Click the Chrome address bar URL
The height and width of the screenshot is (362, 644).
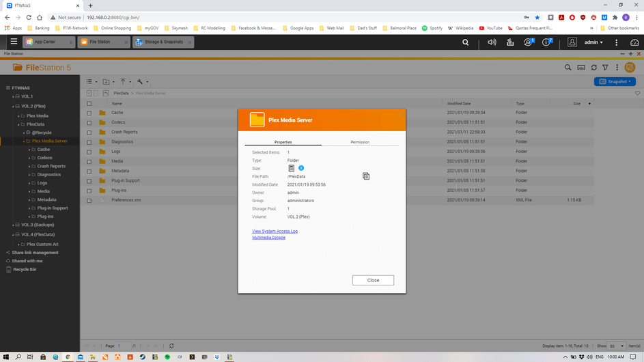pyautogui.click(x=113, y=17)
